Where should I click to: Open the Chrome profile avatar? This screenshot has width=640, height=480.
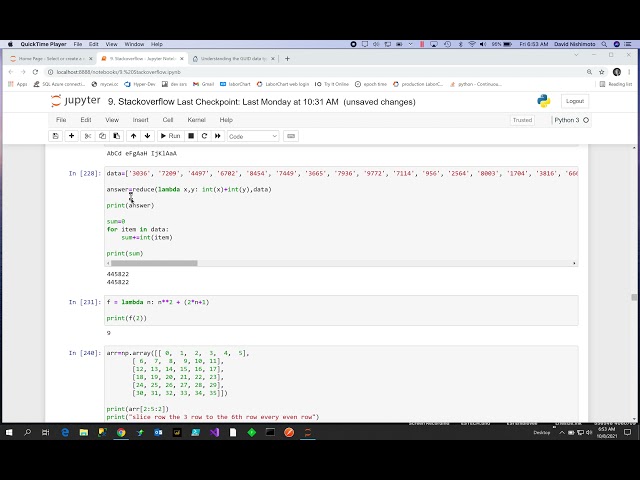(x=617, y=72)
